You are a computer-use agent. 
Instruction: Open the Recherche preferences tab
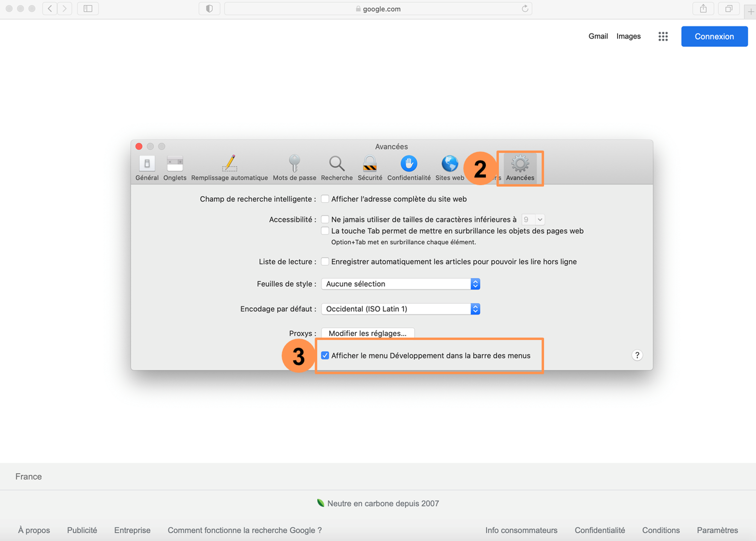click(x=336, y=168)
